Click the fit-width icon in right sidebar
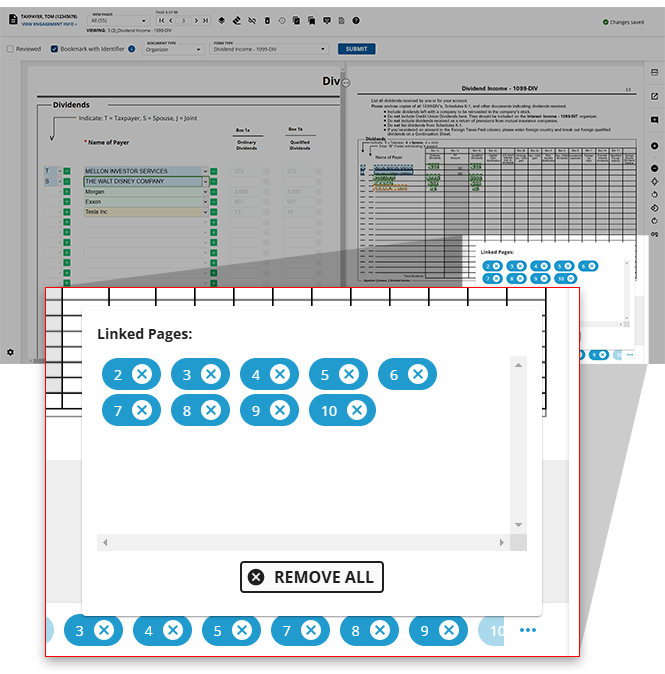665x674 pixels. (x=654, y=72)
